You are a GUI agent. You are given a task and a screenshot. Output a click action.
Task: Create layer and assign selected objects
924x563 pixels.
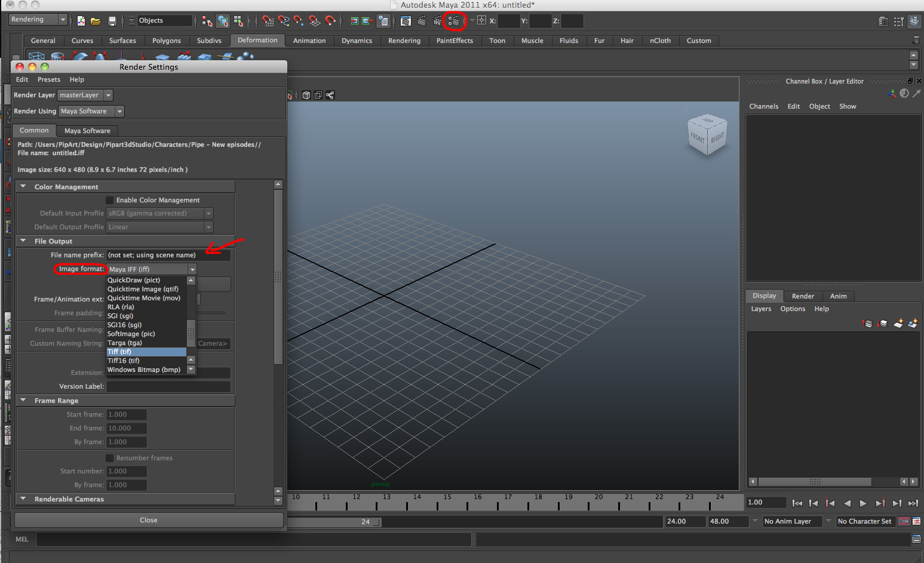tap(913, 324)
